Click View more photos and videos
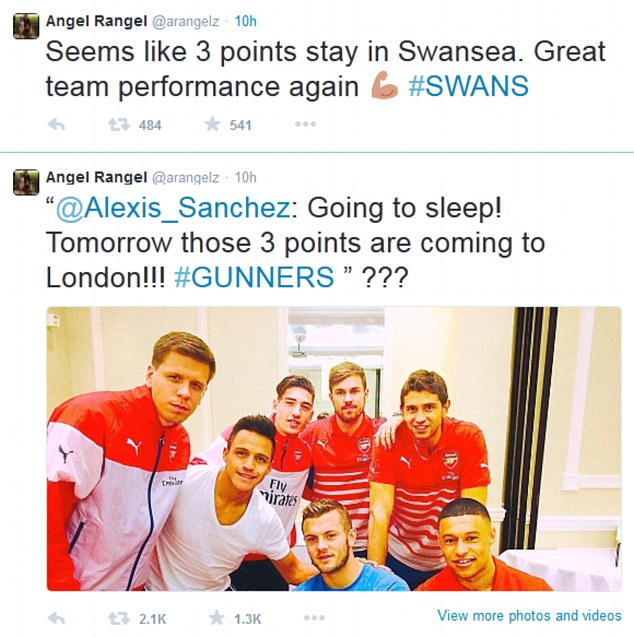Image resolution: width=634 pixels, height=638 pixels. [529, 616]
